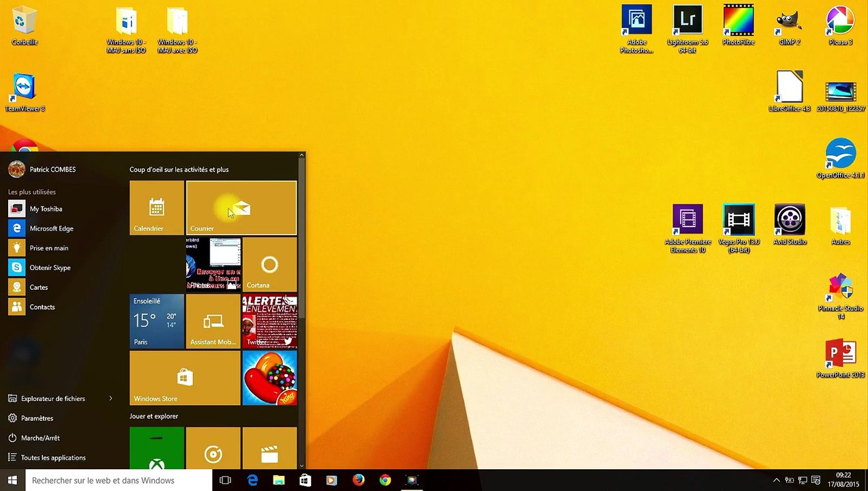Click the taskbar clock showing 09:22
Viewport: 868px width, 491px height.
(x=843, y=479)
